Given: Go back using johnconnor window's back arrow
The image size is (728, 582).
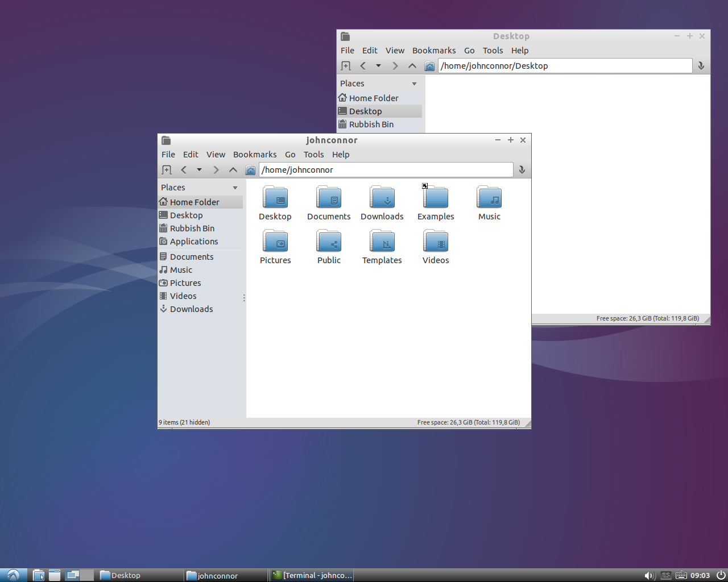Looking at the screenshot, I should pos(184,170).
